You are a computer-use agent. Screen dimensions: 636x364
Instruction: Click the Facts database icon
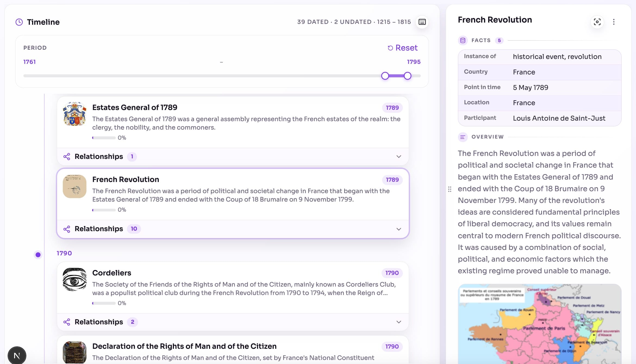[x=463, y=40]
